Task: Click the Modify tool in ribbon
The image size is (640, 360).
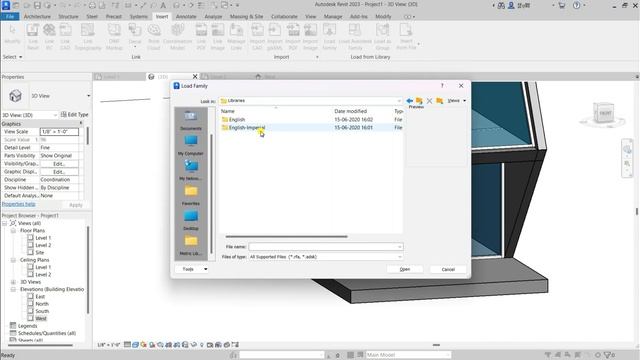Action: click(12, 35)
